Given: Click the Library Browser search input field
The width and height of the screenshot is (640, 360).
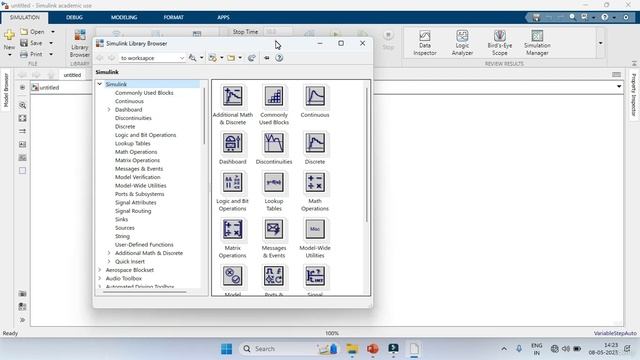Looking at the screenshot, I should pos(149,58).
